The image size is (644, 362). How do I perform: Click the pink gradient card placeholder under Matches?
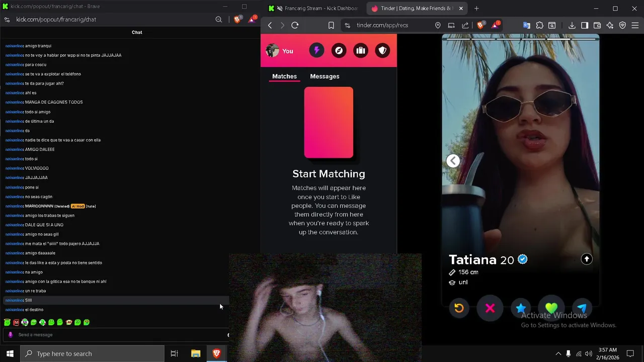pos(329,123)
